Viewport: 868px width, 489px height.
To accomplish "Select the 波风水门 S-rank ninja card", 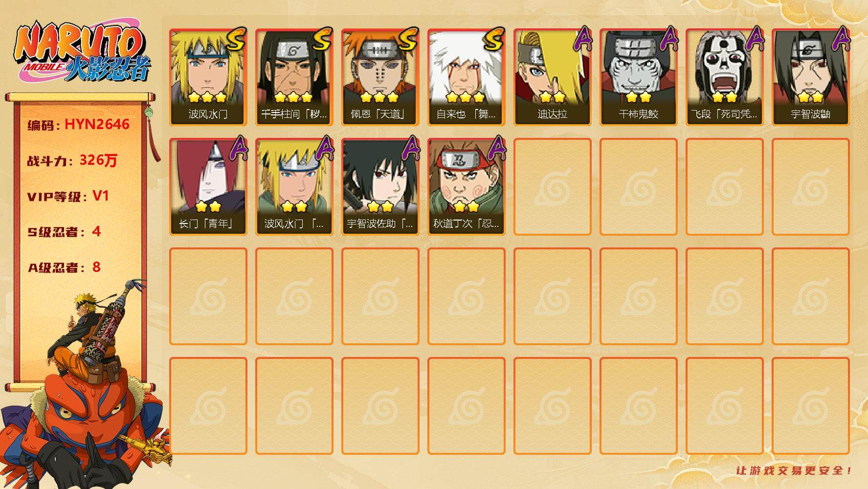I will click(x=208, y=77).
